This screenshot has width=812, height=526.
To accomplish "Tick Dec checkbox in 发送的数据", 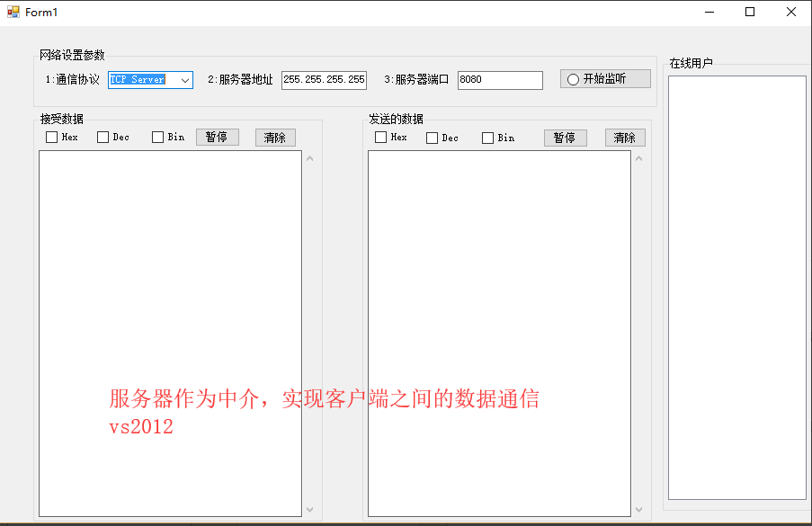I will (x=432, y=138).
